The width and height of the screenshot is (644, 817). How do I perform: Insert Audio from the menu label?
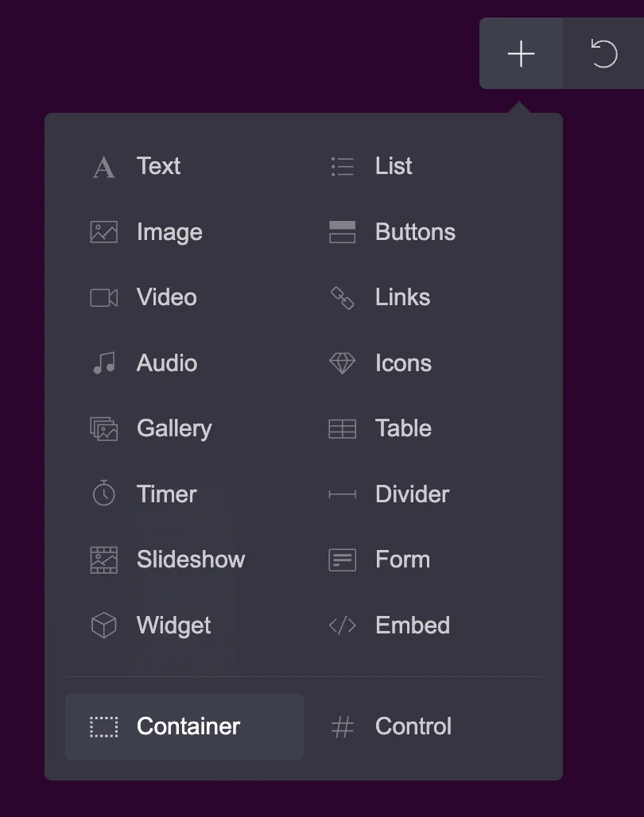coord(167,363)
